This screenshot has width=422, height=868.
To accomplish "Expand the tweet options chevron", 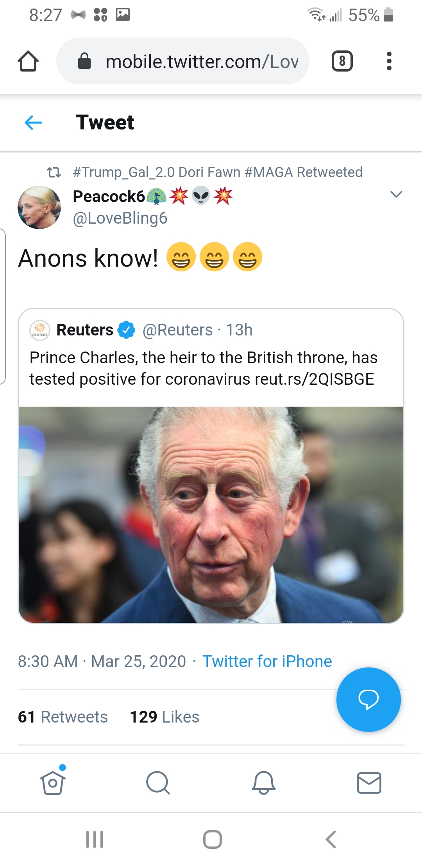I will [396, 194].
